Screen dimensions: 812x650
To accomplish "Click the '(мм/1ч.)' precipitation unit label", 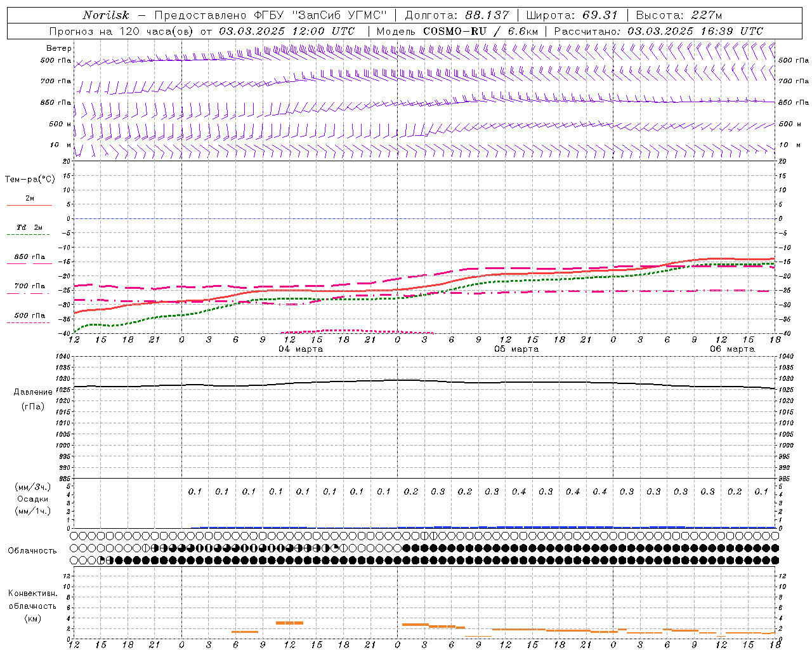I will tap(32, 511).
